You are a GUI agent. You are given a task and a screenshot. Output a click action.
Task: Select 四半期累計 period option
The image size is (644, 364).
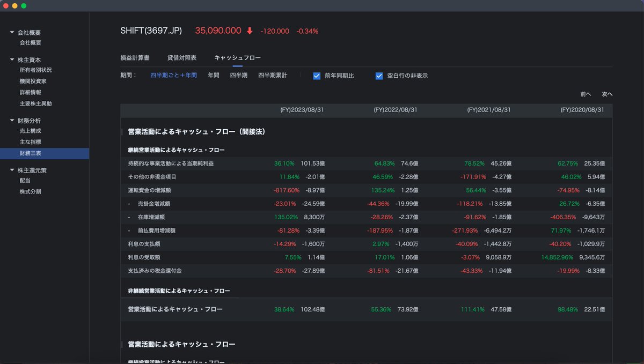tap(273, 76)
